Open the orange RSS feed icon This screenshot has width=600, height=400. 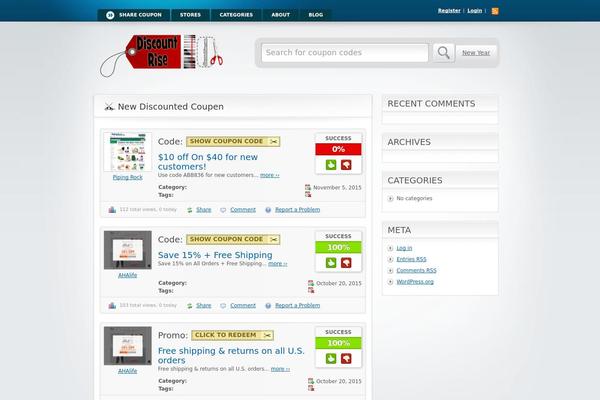click(x=495, y=11)
